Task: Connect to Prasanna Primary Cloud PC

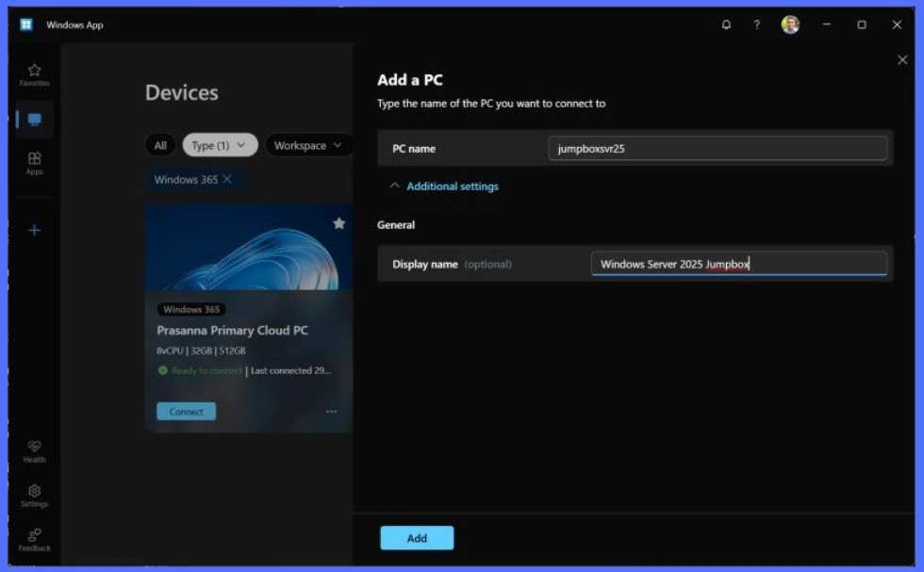Action: click(187, 411)
